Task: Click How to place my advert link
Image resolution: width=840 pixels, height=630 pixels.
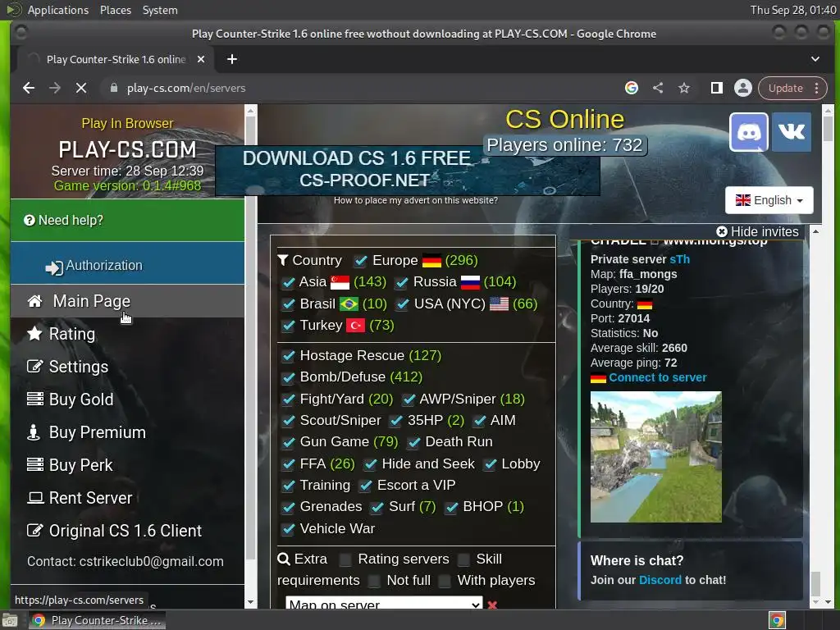Action: pos(416,200)
